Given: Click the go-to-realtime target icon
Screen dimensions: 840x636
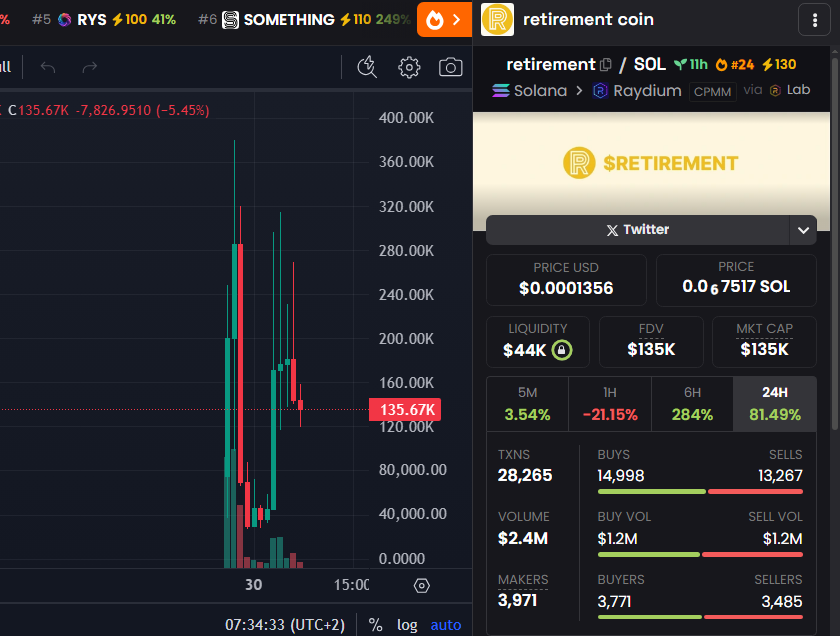Looking at the screenshot, I should click(422, 586).
